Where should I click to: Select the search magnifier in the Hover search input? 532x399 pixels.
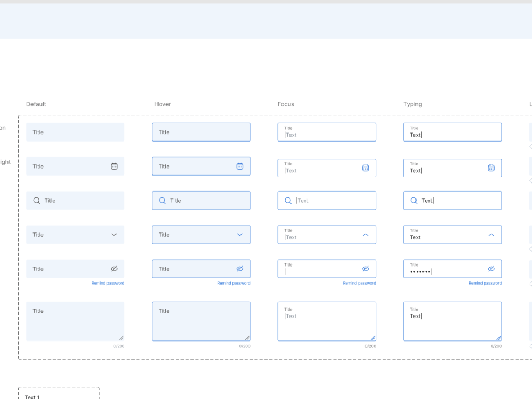pyautogui.click(x=162, y=200)
